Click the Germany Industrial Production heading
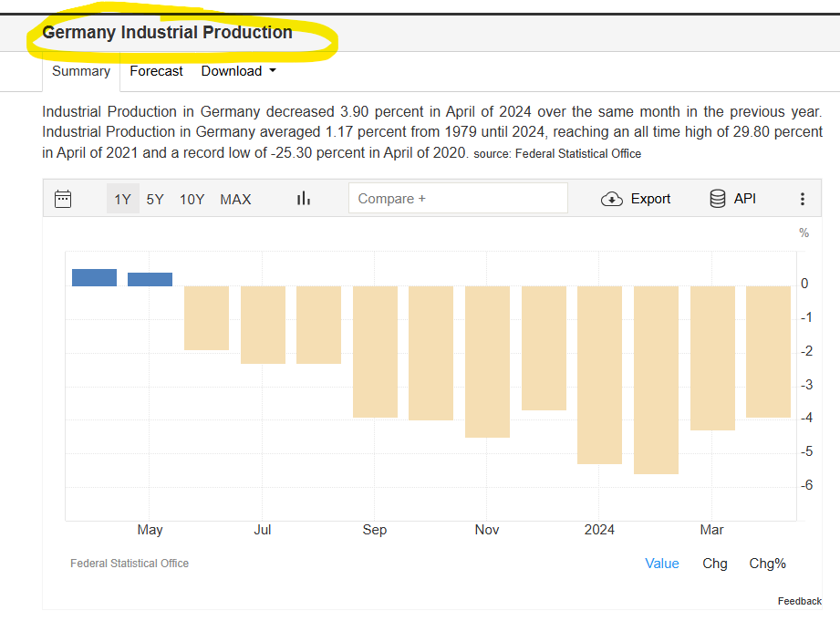Screen dimensions: 840x621 167,32
